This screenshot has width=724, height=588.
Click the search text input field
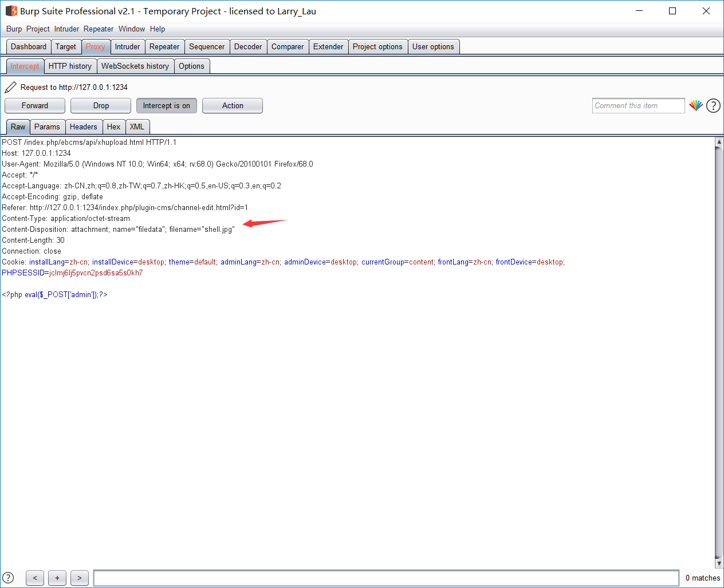pyautogui.click(x=386, y=578)
